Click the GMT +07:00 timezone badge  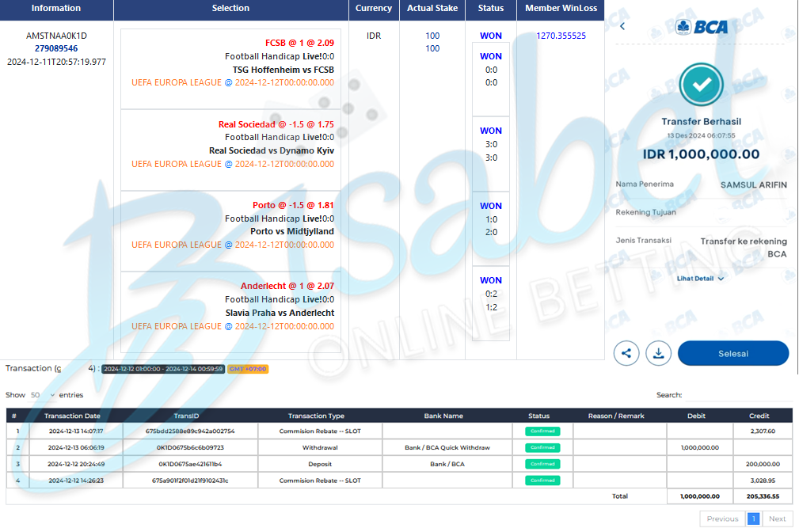click(248, 369)
